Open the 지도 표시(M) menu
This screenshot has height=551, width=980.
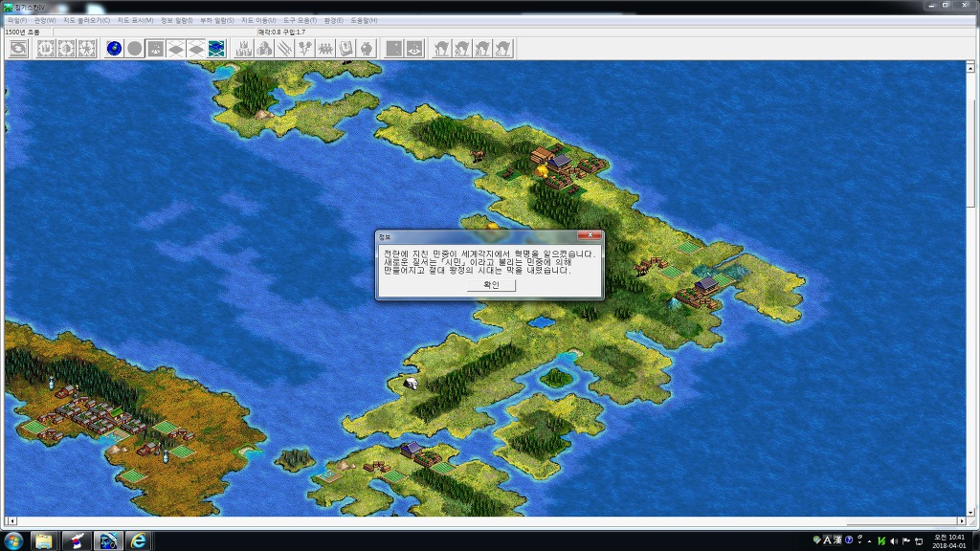(x=135, y=20)
